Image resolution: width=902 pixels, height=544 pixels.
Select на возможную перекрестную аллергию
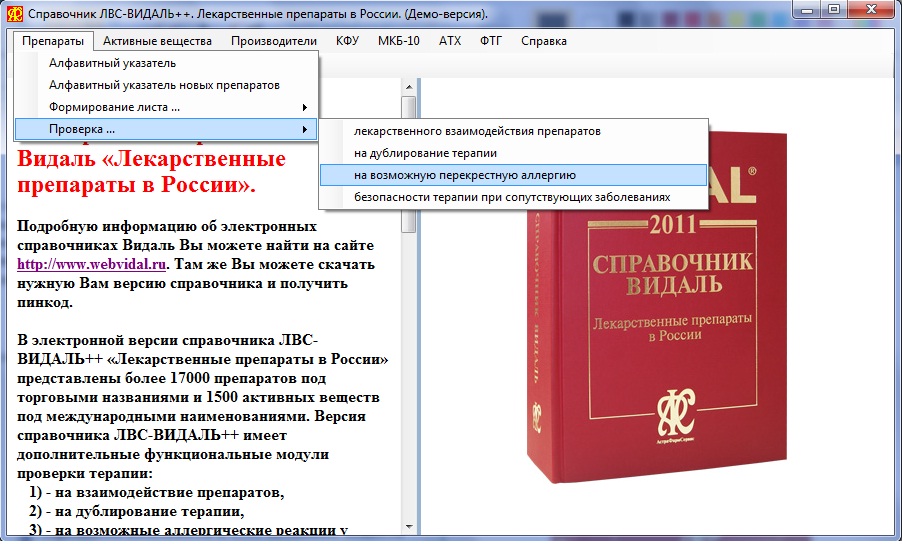[513, 175]
